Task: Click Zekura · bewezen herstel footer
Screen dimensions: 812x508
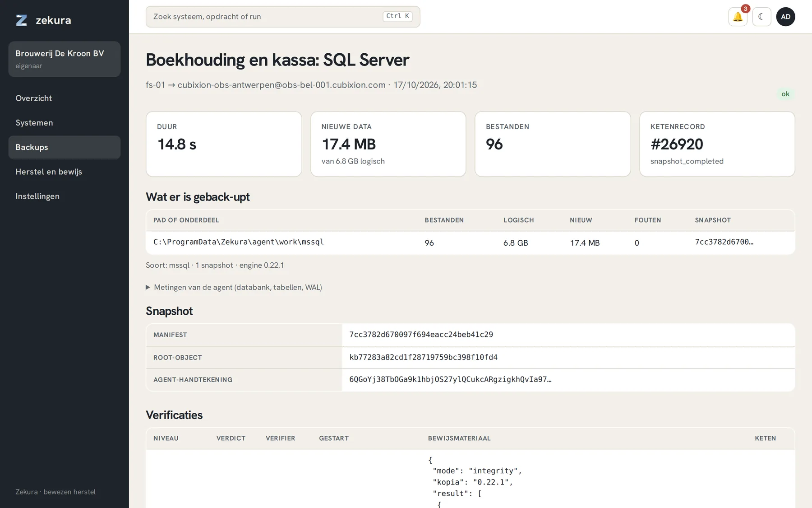Action: coord(55,492)
